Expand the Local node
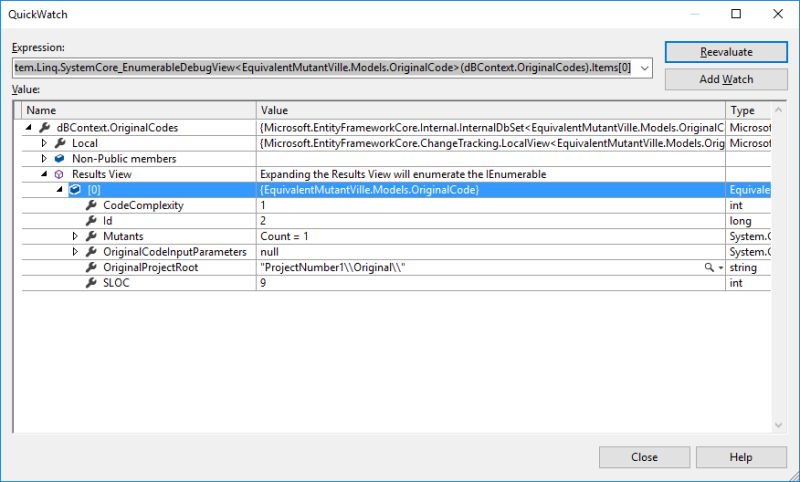The height and width of the screenshot is (482, 800). coord(44,143)
